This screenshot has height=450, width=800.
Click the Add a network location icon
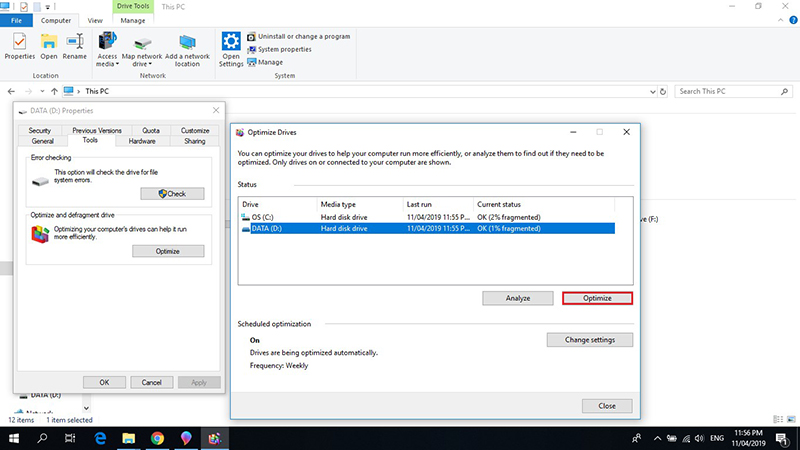(x=189, y=46)
